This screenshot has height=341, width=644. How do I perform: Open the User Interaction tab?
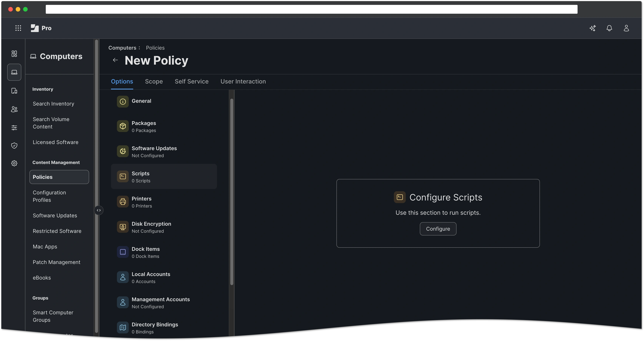tap(243, 81)
